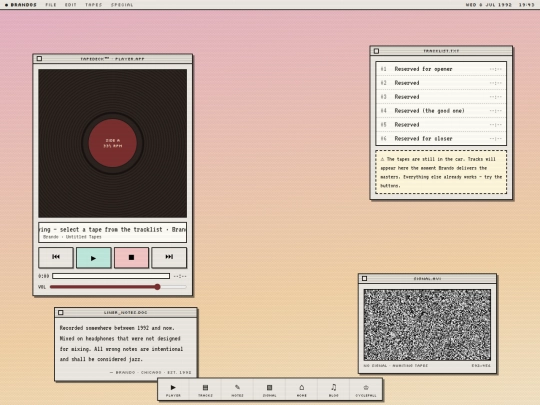Open the Player icon in the dock
This screenshot has width=540, height=405.
click(173, 391)
